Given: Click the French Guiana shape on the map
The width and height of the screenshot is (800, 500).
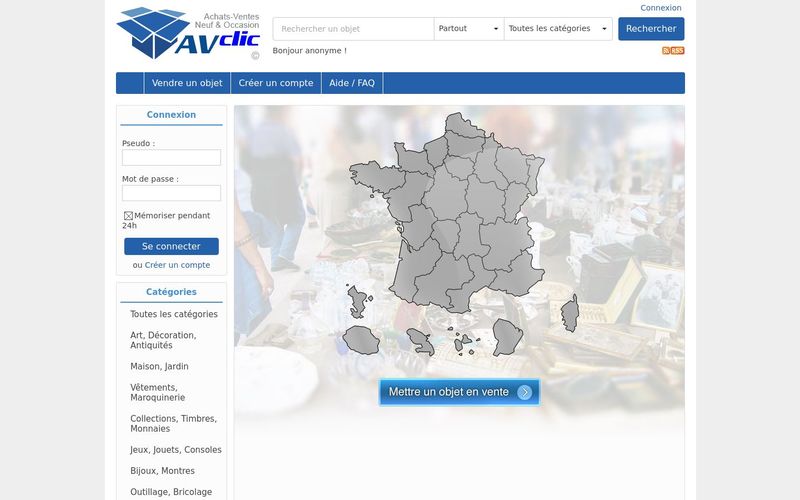Looking at the screenshot, I should click(x=507, y=337).
